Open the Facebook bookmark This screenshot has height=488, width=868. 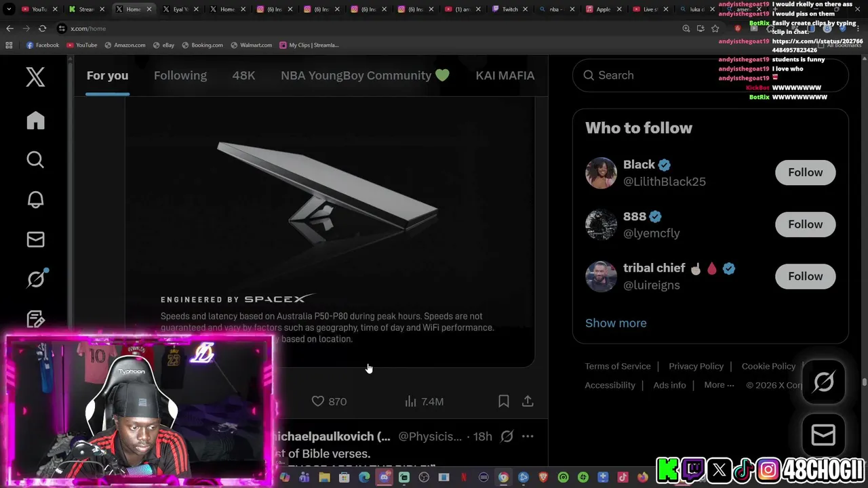click(43, 45)
